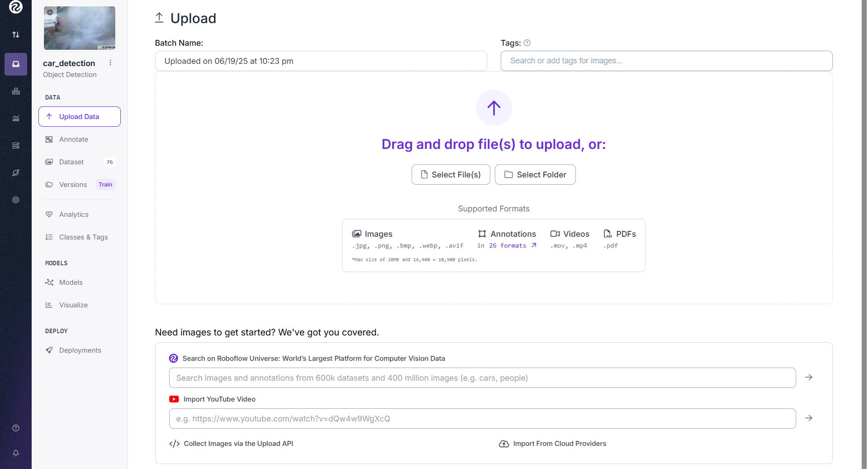The image size is (868, 469).
Task: Open the 26 formats link
Action: click(513, 245)
